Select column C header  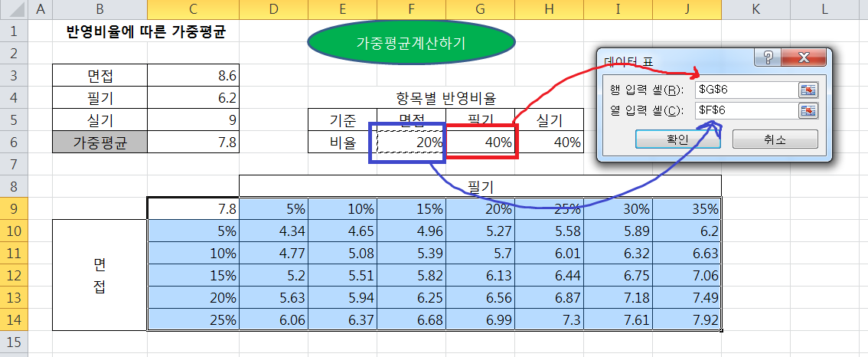(193, 9)
